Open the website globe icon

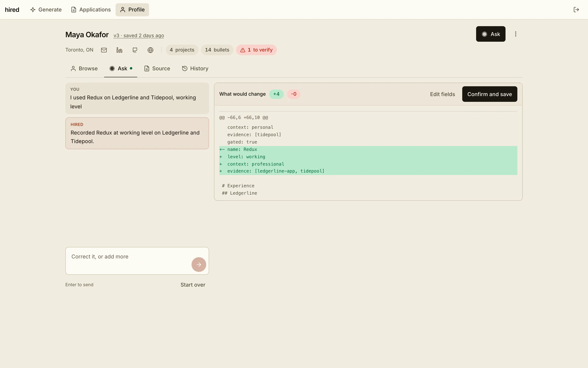(150, 50)
